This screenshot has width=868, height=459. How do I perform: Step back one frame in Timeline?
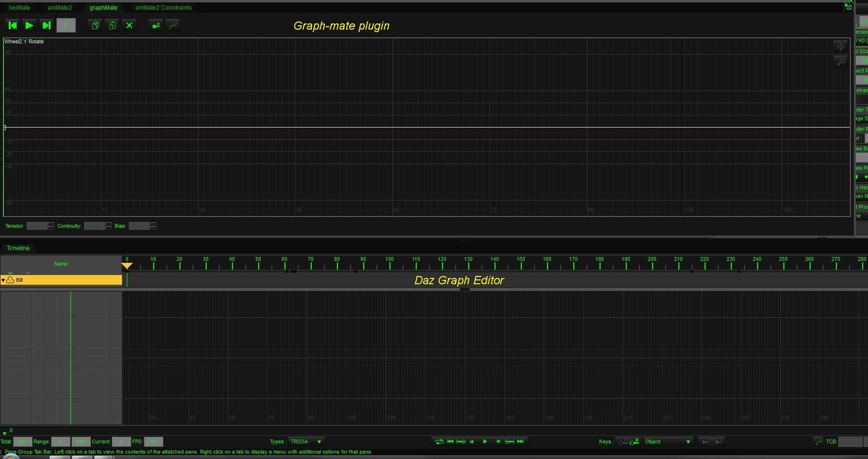(x=472, y=441)
